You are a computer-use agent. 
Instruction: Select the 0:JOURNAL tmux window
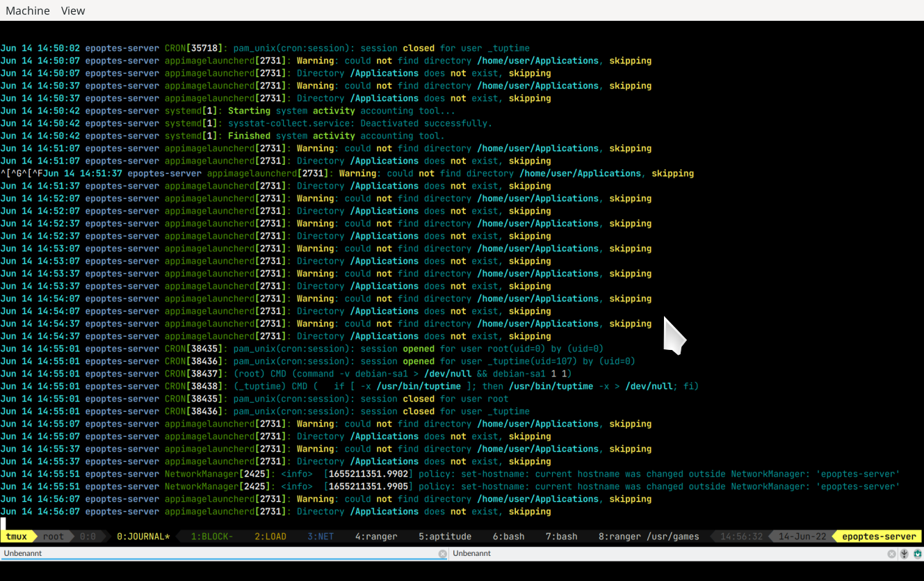(142, 536)
